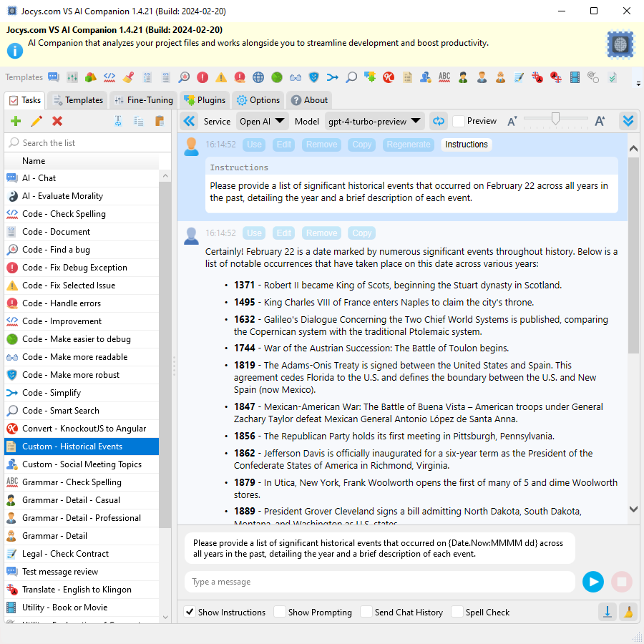The height and width of the screenshot is (644, 644).
Task: Enable Show Prompting checkbox
Action: [x=280, y=612]
